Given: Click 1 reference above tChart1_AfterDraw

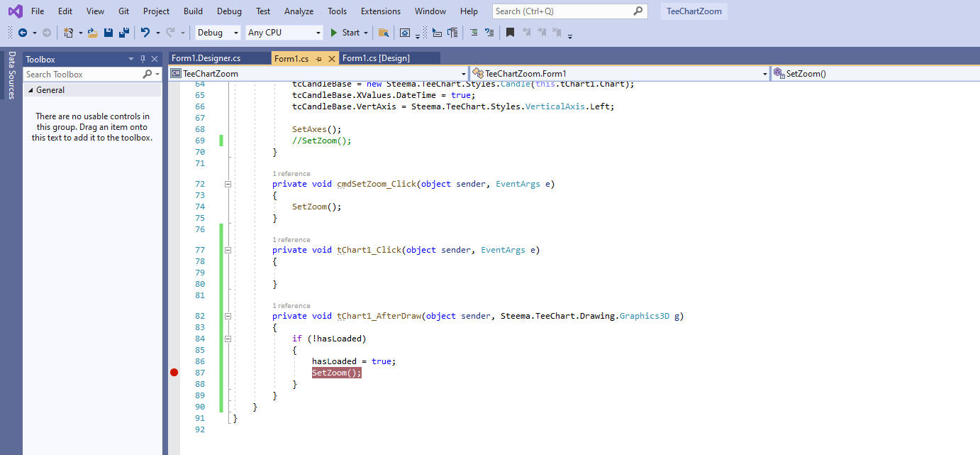Looking at the screenshot, I should pyautogui.click(x=291, y=305).
